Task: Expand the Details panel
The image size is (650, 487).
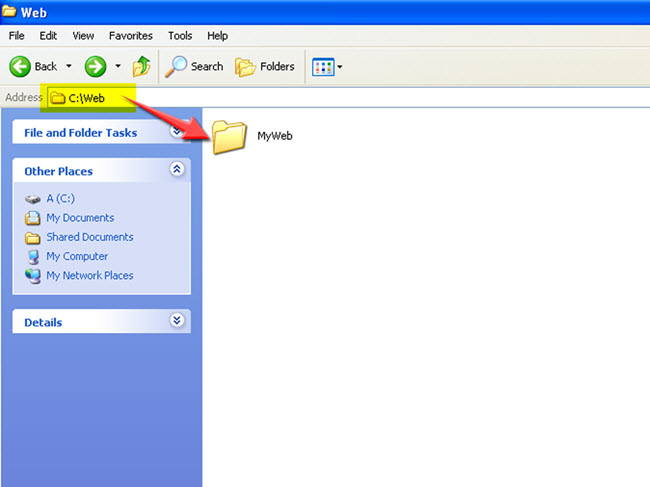Action: coord(177,320)
